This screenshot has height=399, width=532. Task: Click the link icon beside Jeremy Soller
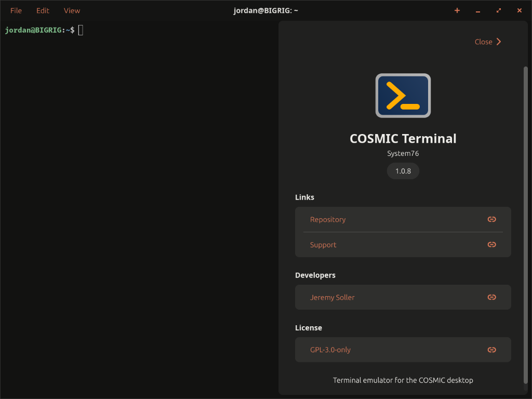coord(491,297)
